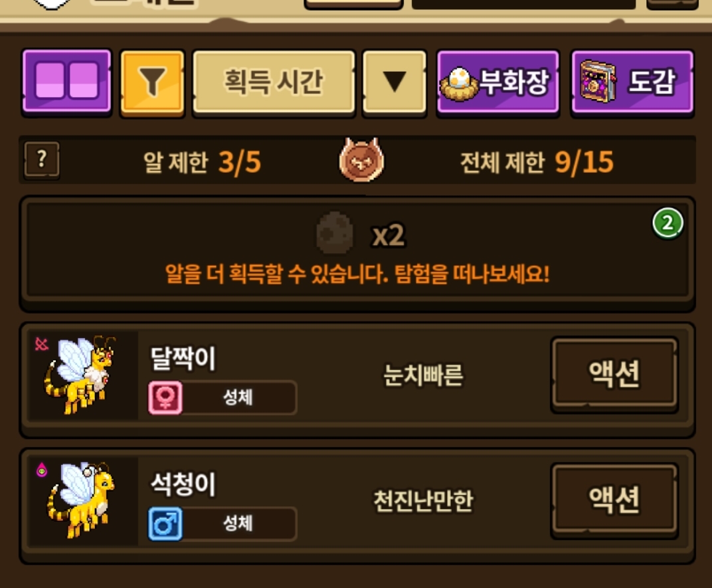The image size is (712, 588).
Task: Click the 알 제한 3/5 counter
Action: pyautogui.click(x=202, y=161)
